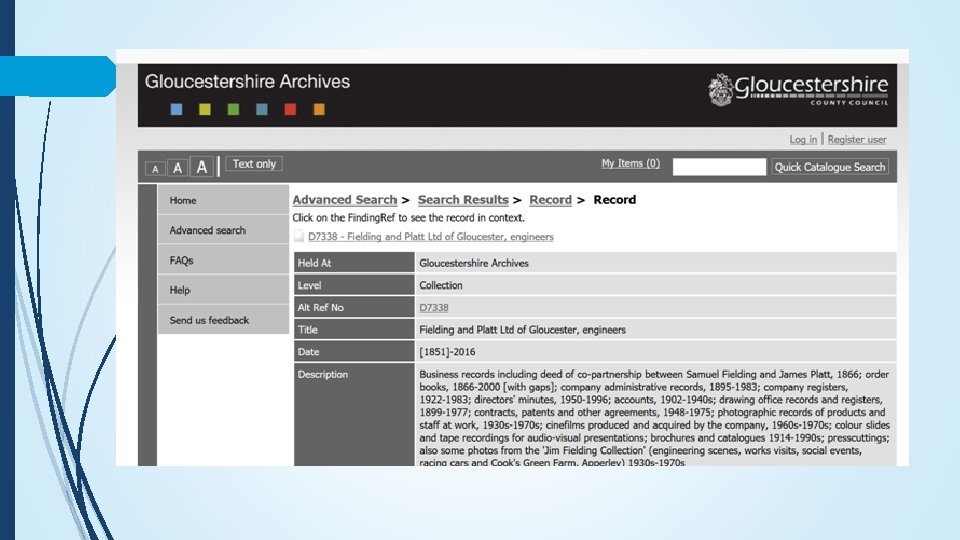The height and width of the screenshot is (540, 960).
Task: Go to Home in sidebar
Action: pyautogui.click(x=223, y=200)
